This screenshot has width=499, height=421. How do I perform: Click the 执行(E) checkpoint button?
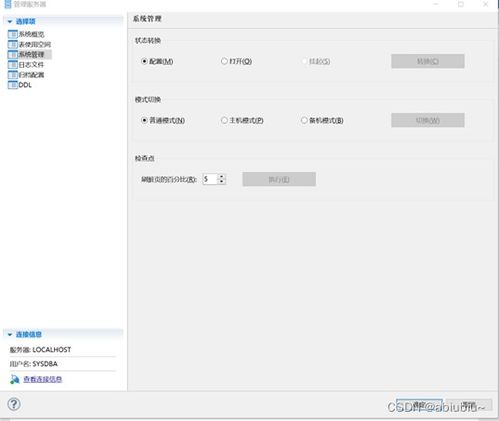pos(279,179)
